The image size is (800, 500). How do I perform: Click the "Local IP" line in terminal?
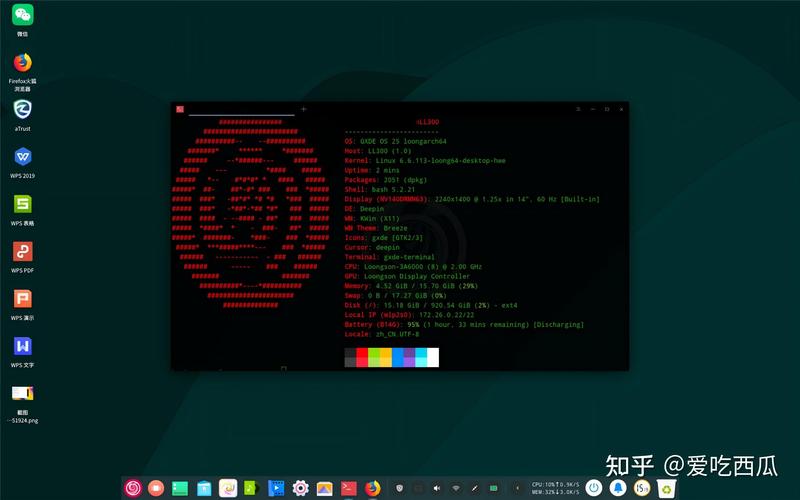point(409,315)
